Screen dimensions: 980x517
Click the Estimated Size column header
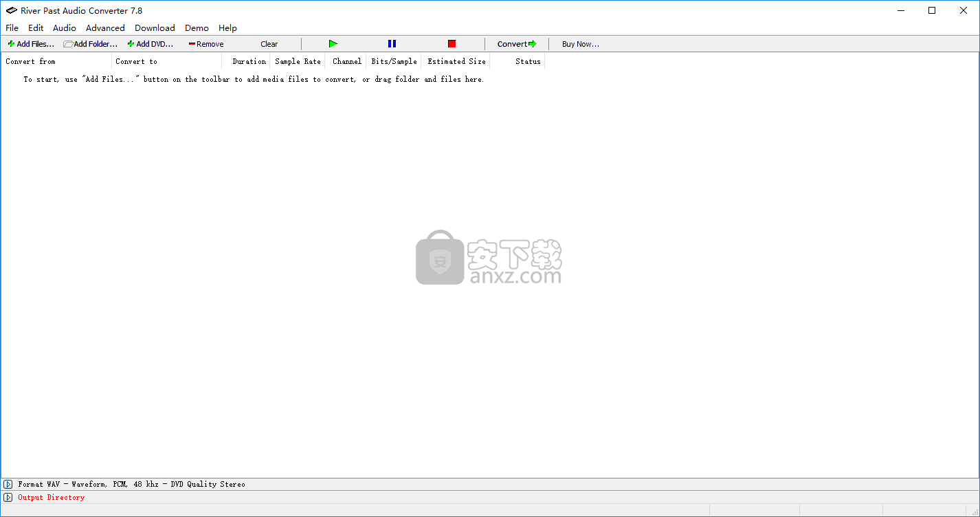(x=456, y=61)
